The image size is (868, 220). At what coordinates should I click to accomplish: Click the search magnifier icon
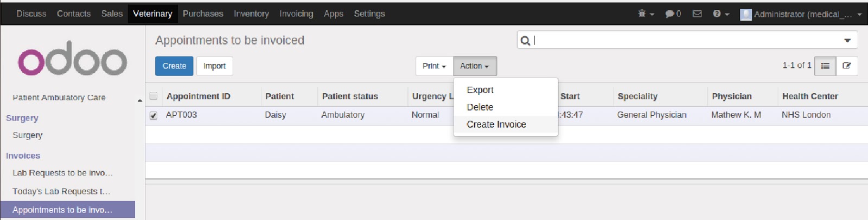click(x=525, y=40)
